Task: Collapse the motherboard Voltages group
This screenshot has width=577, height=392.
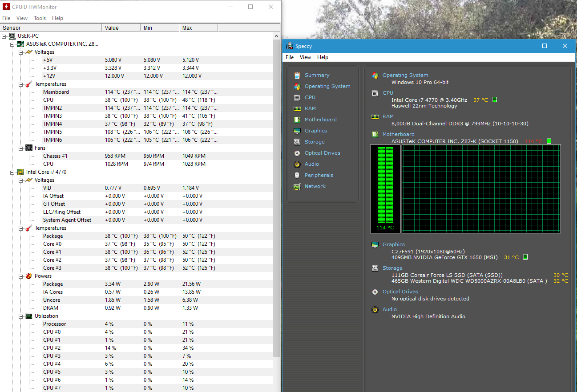Action: (x=20, y=52)
